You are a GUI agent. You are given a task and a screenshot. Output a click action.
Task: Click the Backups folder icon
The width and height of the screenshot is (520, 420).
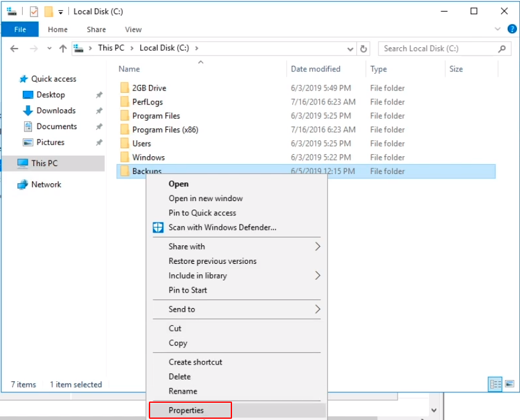125,171
